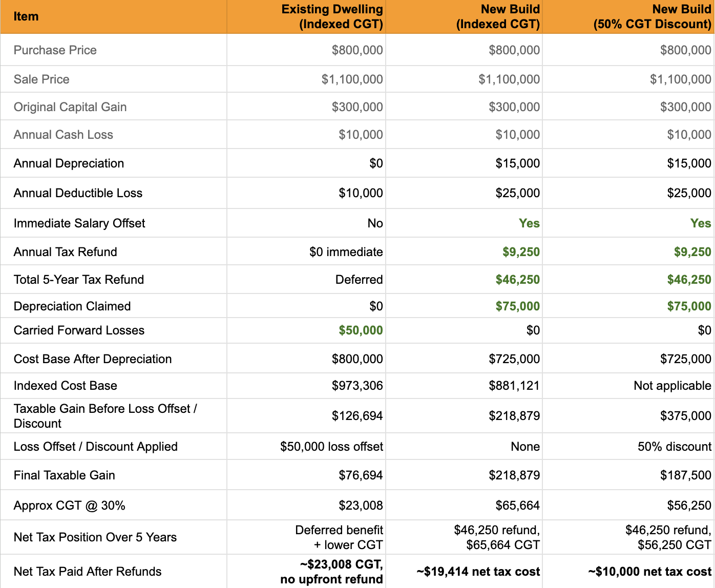Viewport: 715px width, 588px height.
Task: Select the $15,000 Annual Depreciation in New Build (Indexed CGT)
Action: point(517,163)
